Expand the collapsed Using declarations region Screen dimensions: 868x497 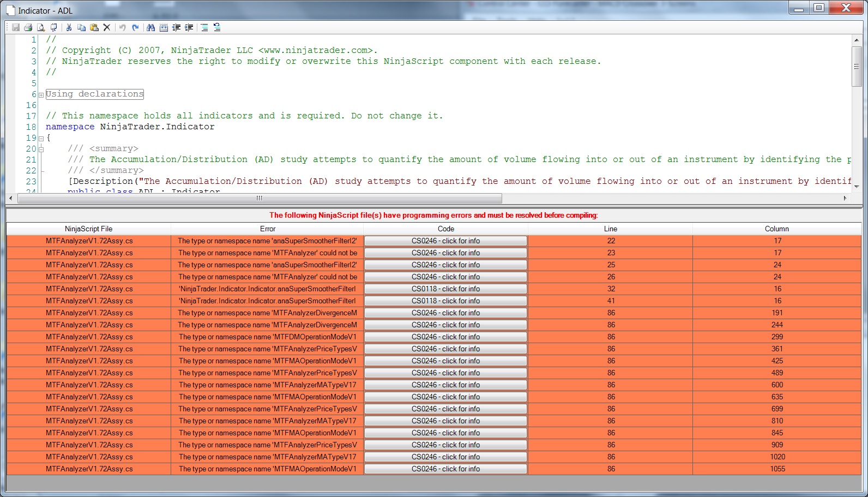pyautogui.click(x=41, y=95)
